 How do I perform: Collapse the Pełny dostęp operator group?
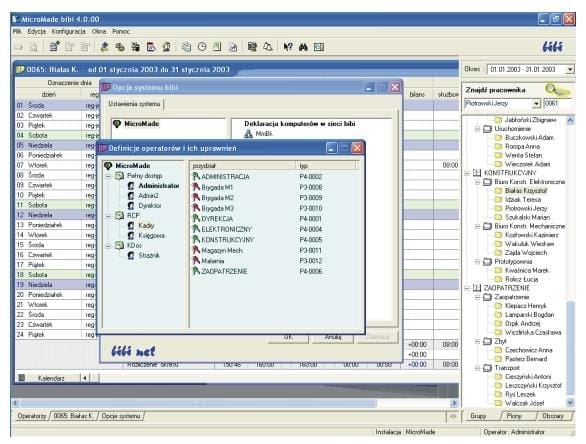(108, 176)
